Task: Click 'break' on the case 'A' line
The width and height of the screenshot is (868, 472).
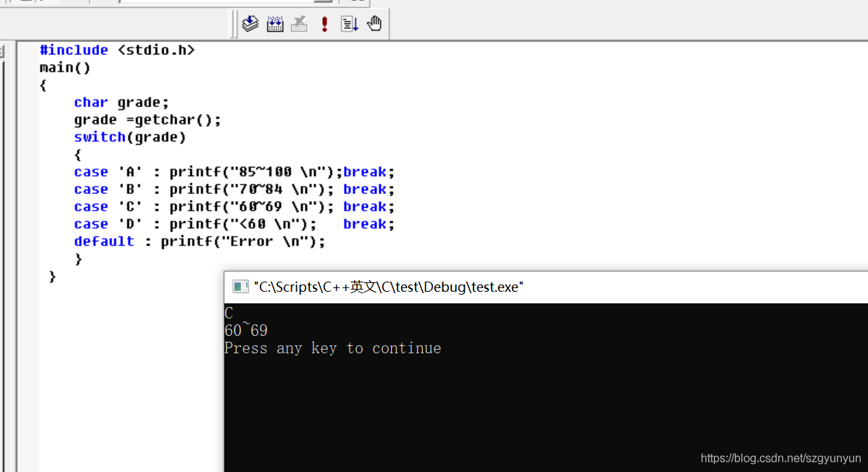Action: [x=364, y=172]
